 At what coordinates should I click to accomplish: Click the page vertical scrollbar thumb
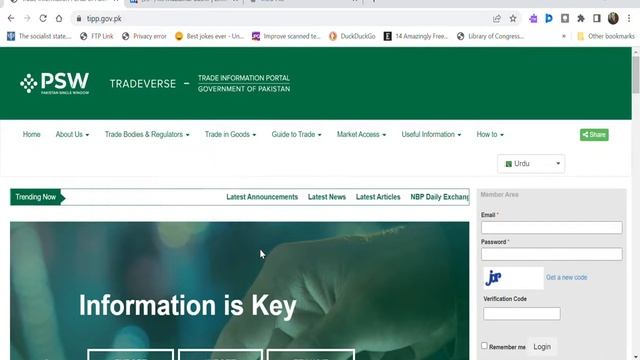636,75
